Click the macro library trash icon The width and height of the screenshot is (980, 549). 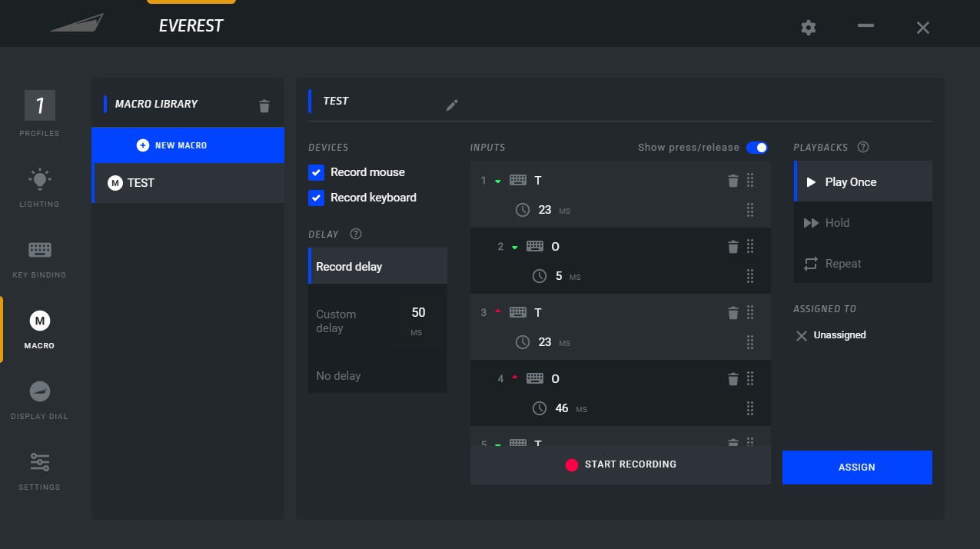pos(264,106)
